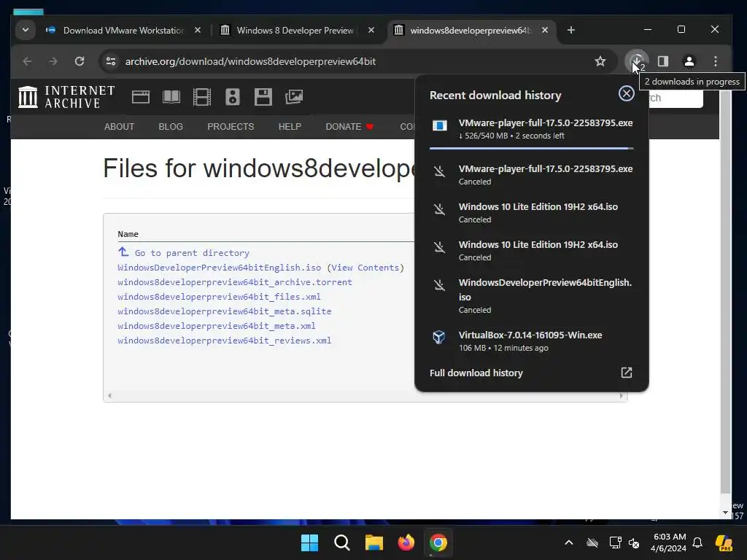
Task: Open the Internet Archive Texts book icon
Action: (x=171, y=97)
